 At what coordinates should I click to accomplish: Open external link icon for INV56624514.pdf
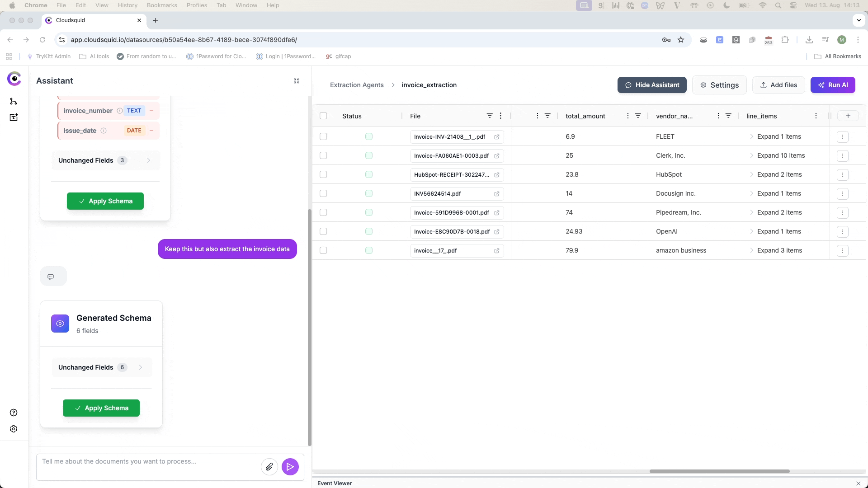[x=497, y=194]
